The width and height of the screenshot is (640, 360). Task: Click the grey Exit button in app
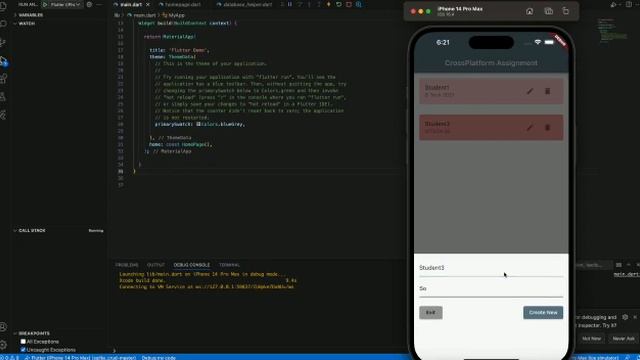click(431, 313)
